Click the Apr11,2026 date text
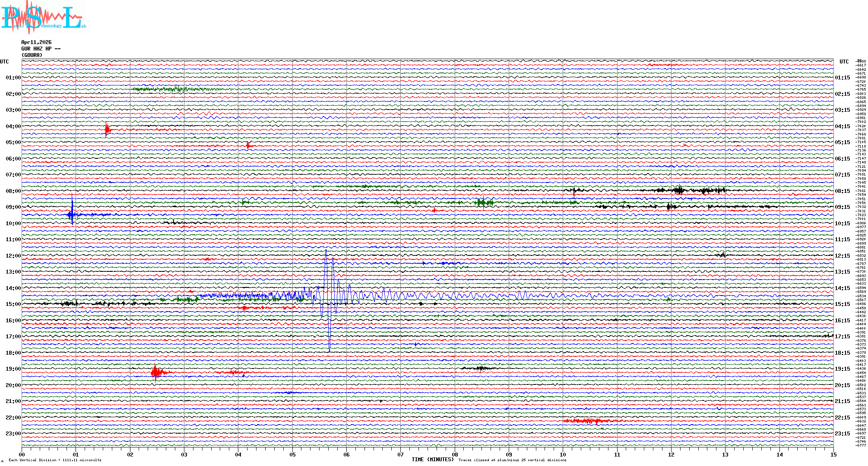The image size is (868, 466). point(36,42)
